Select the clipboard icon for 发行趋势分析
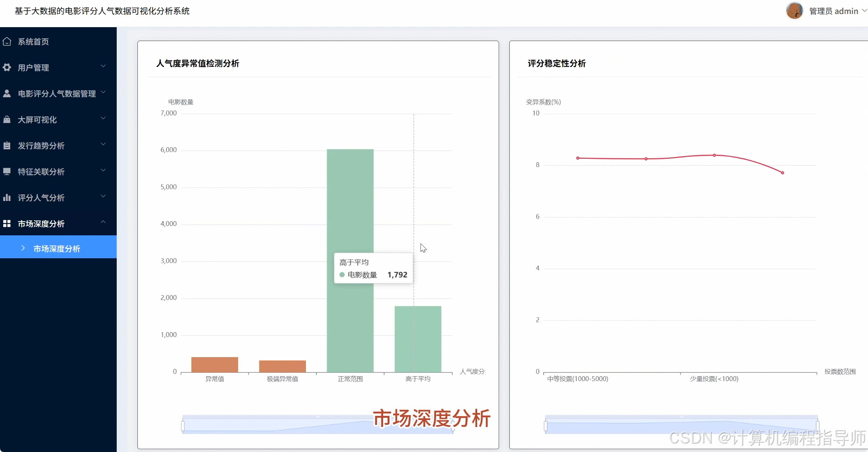This screenshot has width=868, height=452. 7,145
